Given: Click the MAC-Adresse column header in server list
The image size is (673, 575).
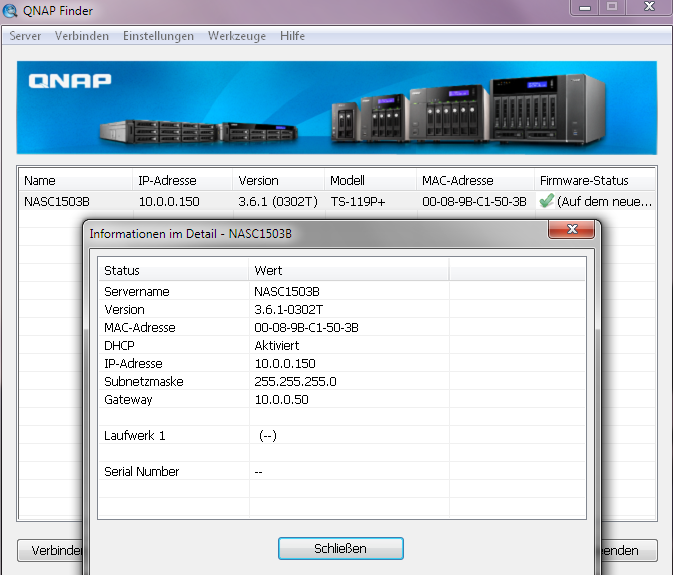Looking at the screenshot, I should (x=475, y=180).
